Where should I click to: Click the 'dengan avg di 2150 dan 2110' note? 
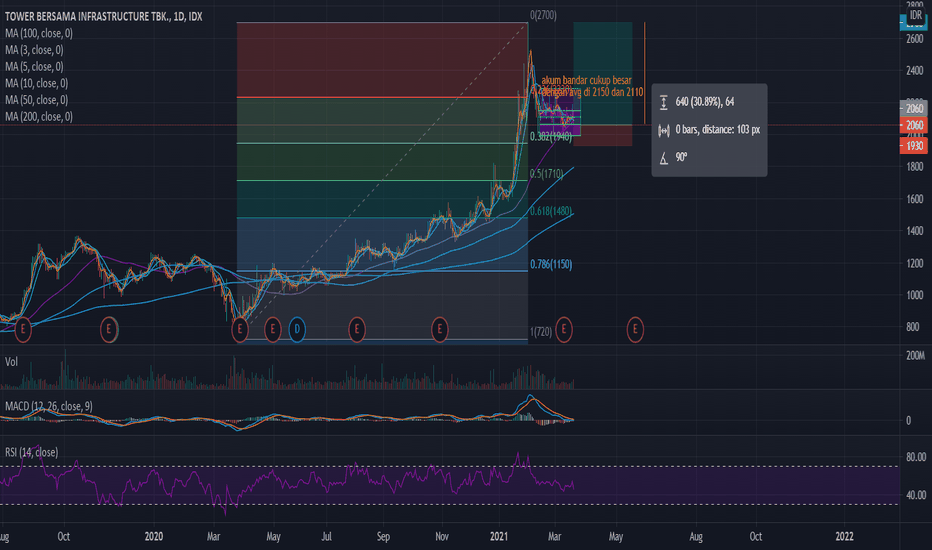pos(593,92)
